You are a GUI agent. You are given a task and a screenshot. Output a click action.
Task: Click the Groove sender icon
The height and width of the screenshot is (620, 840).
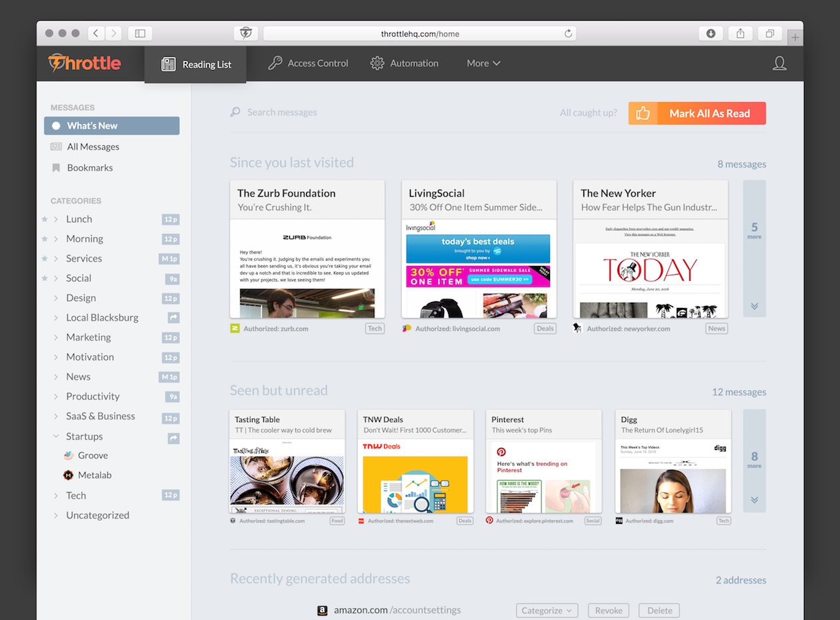[x=68, y=455]
